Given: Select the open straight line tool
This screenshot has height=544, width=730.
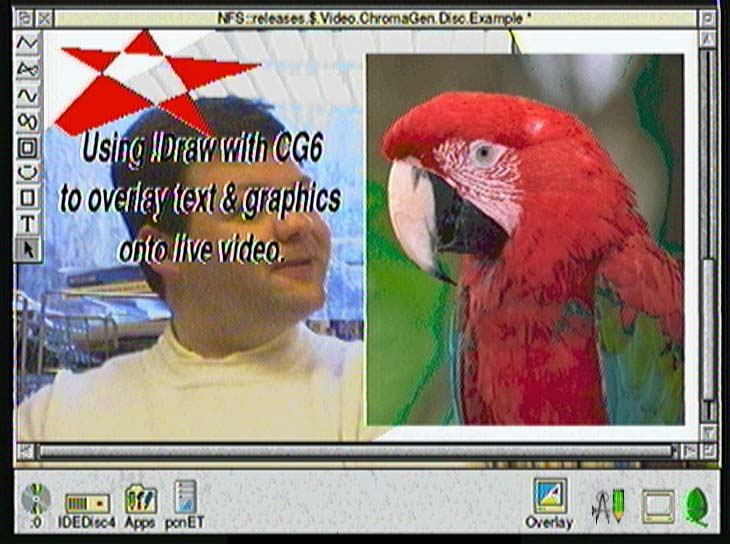Looking at the screenshot, I should (28, 43).
